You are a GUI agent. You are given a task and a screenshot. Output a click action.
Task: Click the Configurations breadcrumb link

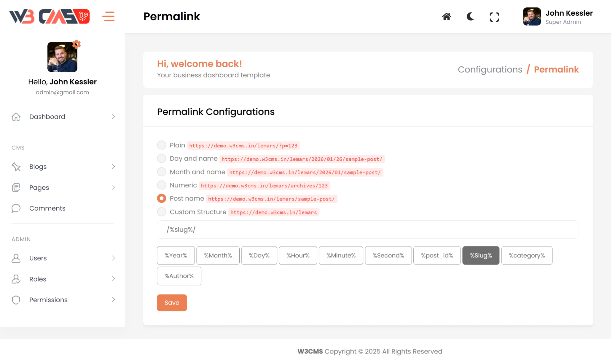pyautogui.click(x=490, y=70)
